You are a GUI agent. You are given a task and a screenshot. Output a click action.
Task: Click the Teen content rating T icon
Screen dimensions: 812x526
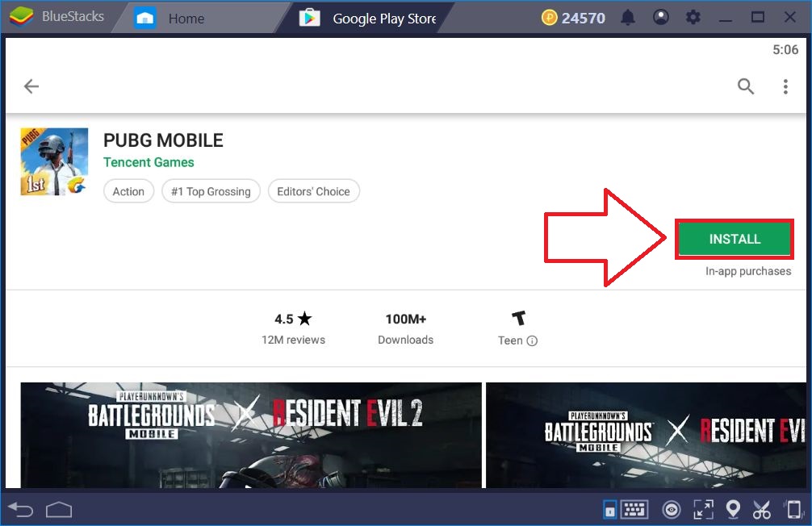click(x=518, y=318)
